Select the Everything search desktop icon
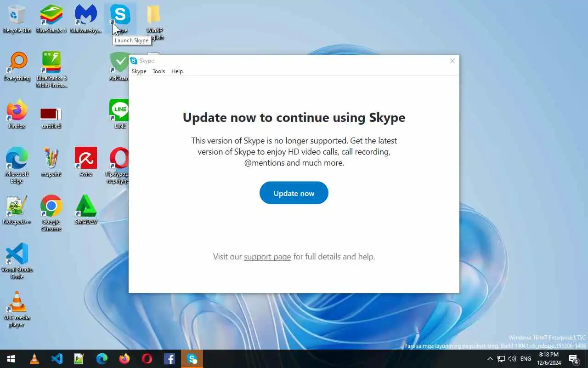588x368 pixels. click(x=17, y=67)
